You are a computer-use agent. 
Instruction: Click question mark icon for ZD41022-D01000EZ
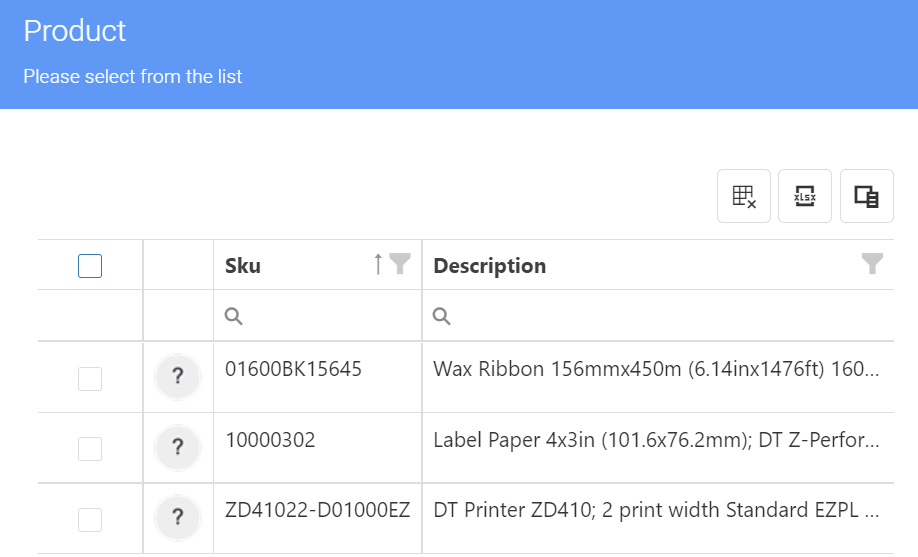tap(178, 517)
